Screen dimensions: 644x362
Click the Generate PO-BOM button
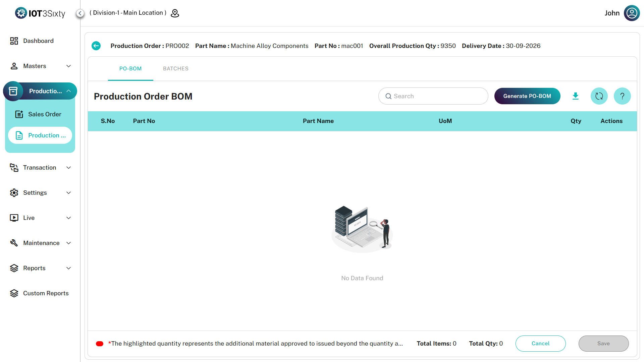click(x=527, y=96)
